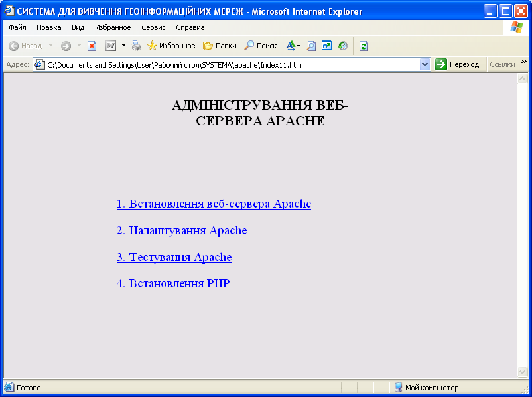This screenshot has width=532, height=397.
Task: Open link 4. Встановлення PHP
Action: (173, 283)
